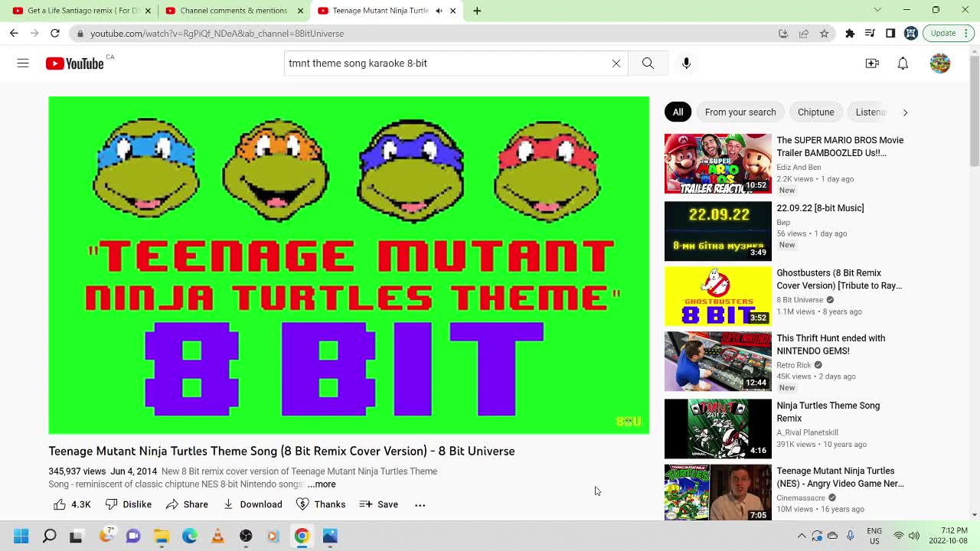Open Angry Video Game Nerd TMNT video

coord(840,478)
